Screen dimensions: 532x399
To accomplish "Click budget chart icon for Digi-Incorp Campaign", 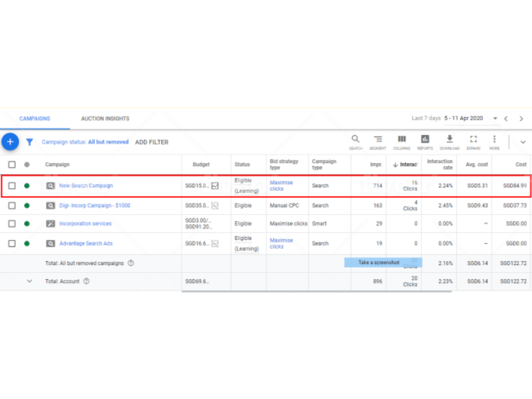I will coord(215,205).
